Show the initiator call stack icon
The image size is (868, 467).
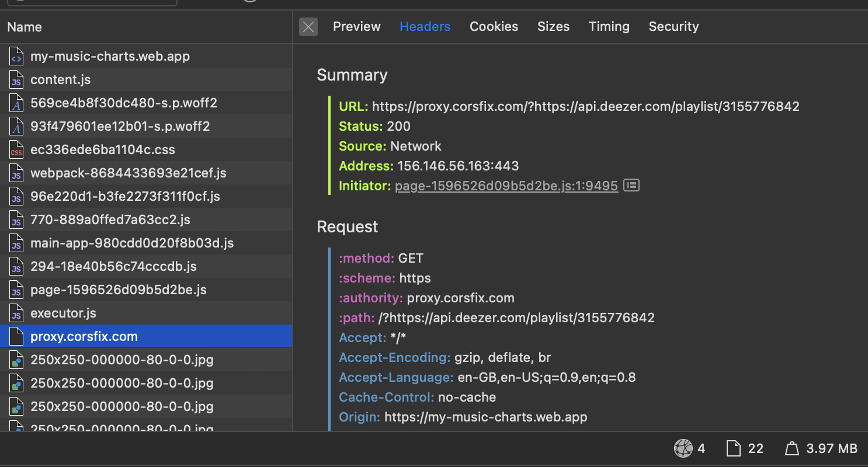pos(631,186)
